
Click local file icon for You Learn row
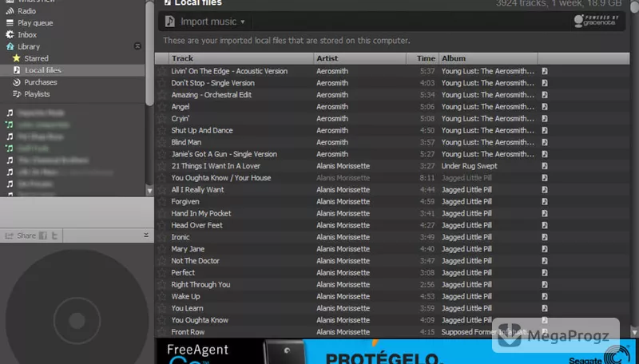point(545,308)
